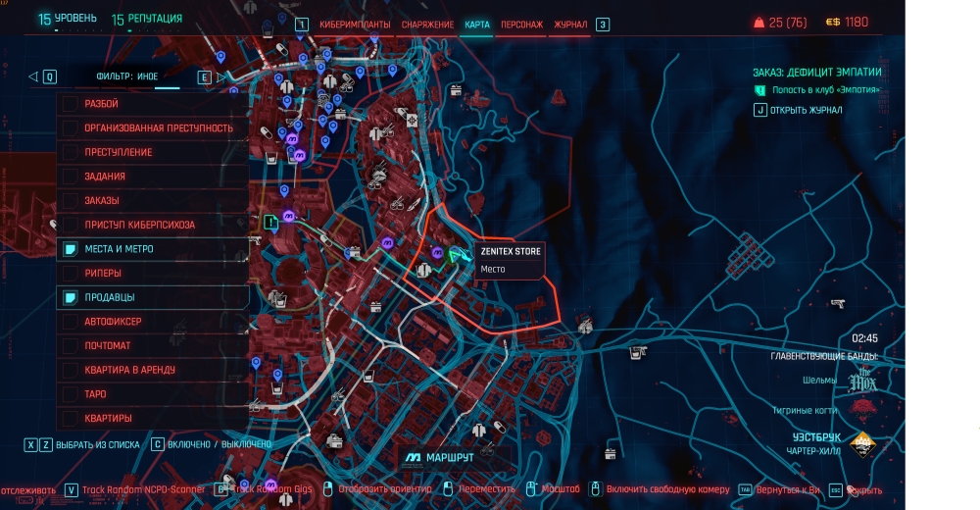Click the C key hint icon
Screen dimensions: 980x510
coord(158,444)
